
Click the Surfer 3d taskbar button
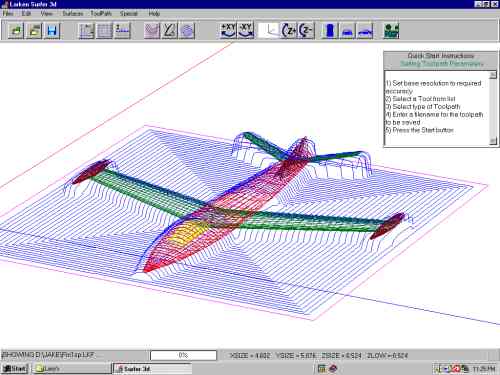tap(152, 369)
